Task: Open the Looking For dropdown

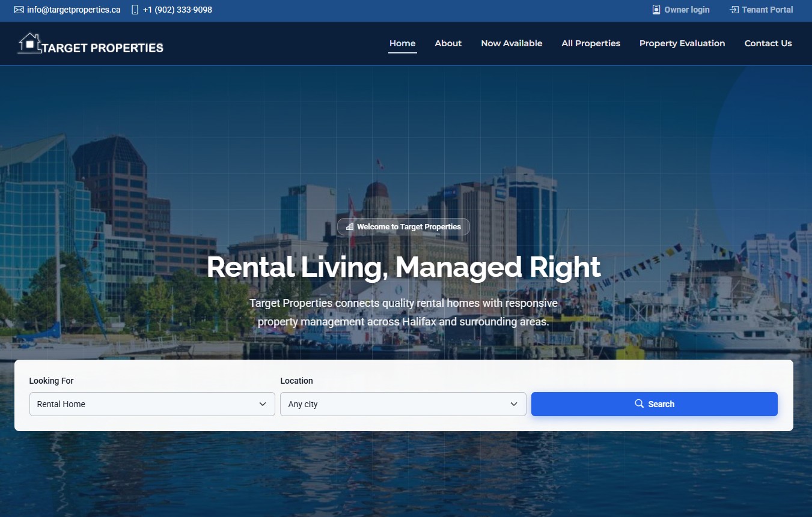Action: pyautogui.click(x=152, y=404)
